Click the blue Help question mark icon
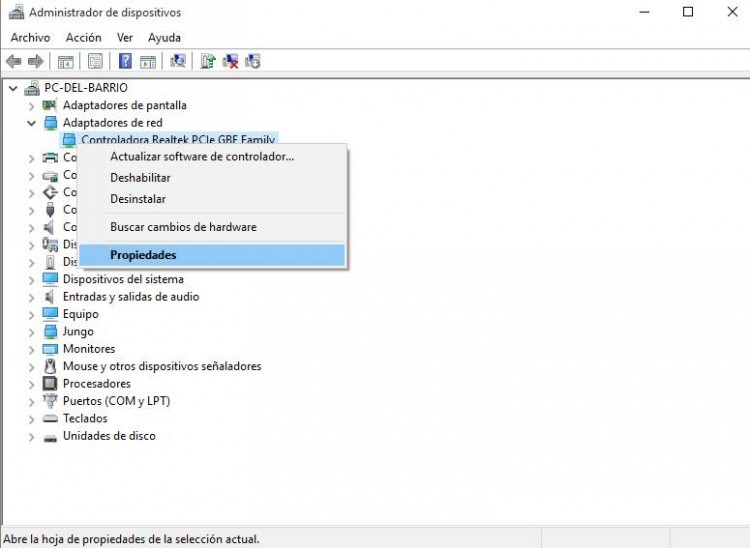 coord(126,61)
